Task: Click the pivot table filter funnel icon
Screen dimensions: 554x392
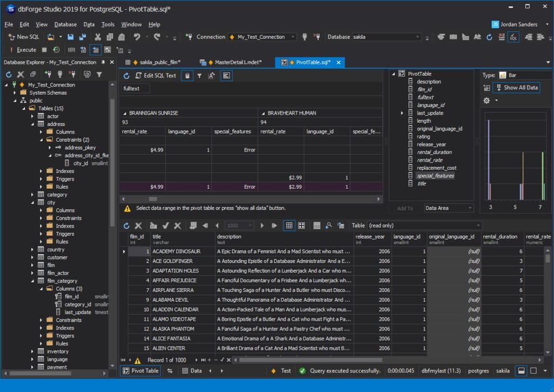Action: point(200,76)
